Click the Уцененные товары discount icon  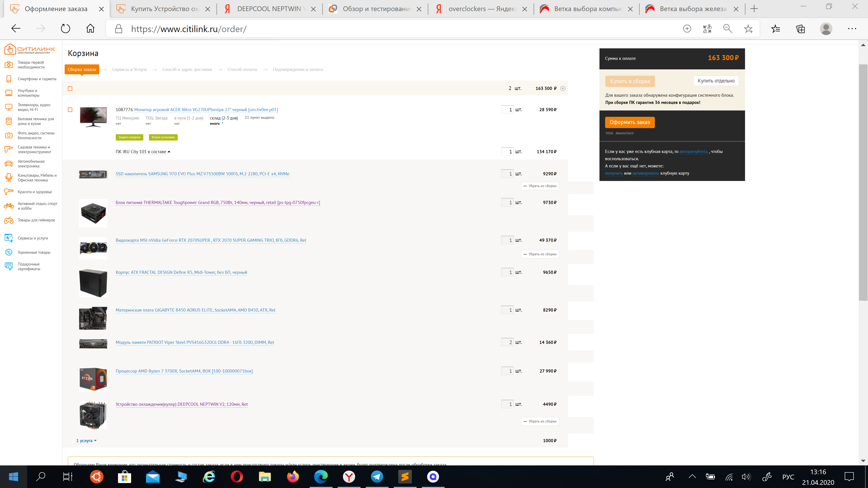click(9, 252)
